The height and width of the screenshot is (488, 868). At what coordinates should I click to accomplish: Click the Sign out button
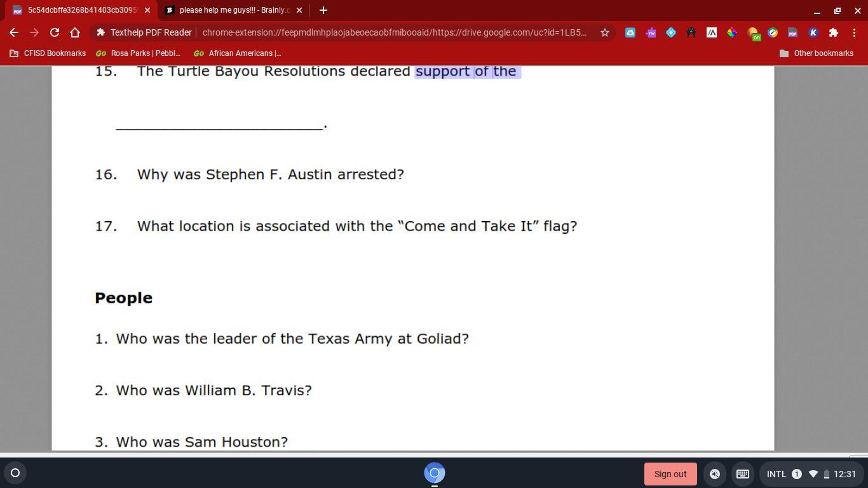pyautogui.click(x=670, y=474)
